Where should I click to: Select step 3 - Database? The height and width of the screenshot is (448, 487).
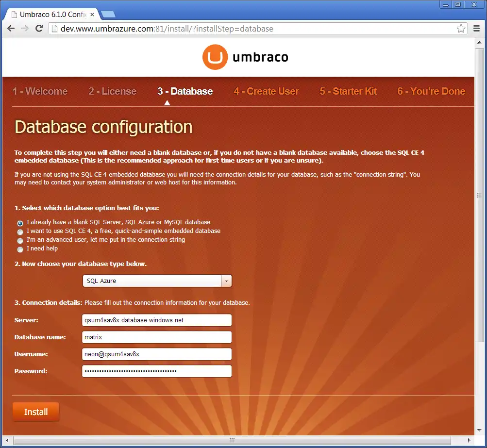pos(185,91)
